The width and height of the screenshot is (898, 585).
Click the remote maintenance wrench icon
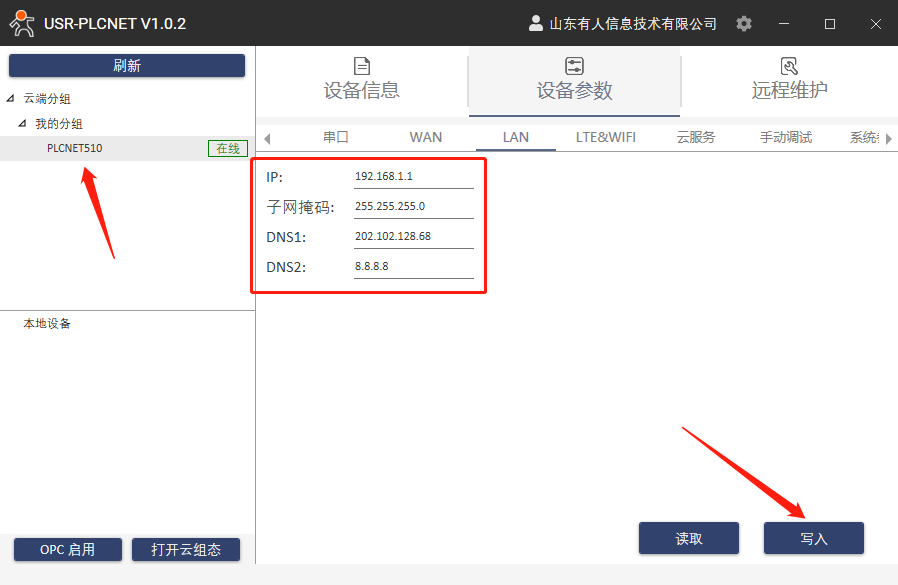pyautogui.click(x=789, y=66)
